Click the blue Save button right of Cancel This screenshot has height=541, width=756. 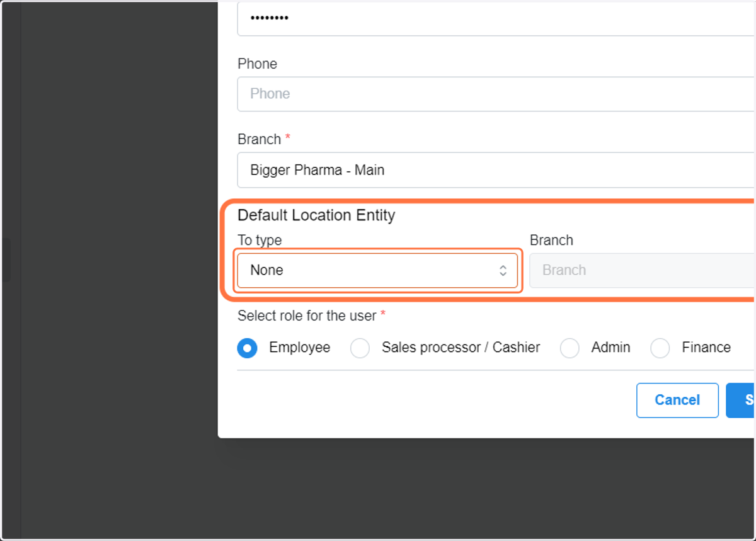click(741, 401)
